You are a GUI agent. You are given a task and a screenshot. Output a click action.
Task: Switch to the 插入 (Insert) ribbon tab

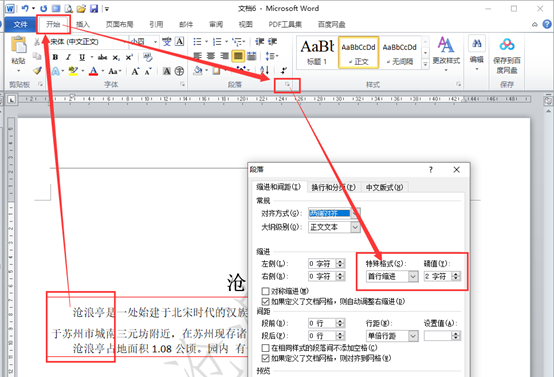click(x=83, y=24)
